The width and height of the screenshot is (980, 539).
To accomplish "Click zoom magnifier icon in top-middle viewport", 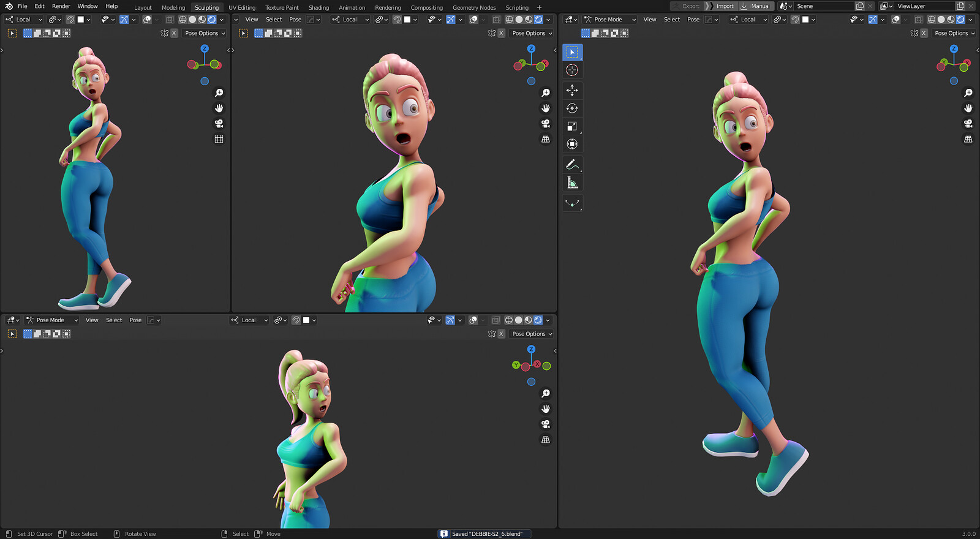I will [545, 93].
